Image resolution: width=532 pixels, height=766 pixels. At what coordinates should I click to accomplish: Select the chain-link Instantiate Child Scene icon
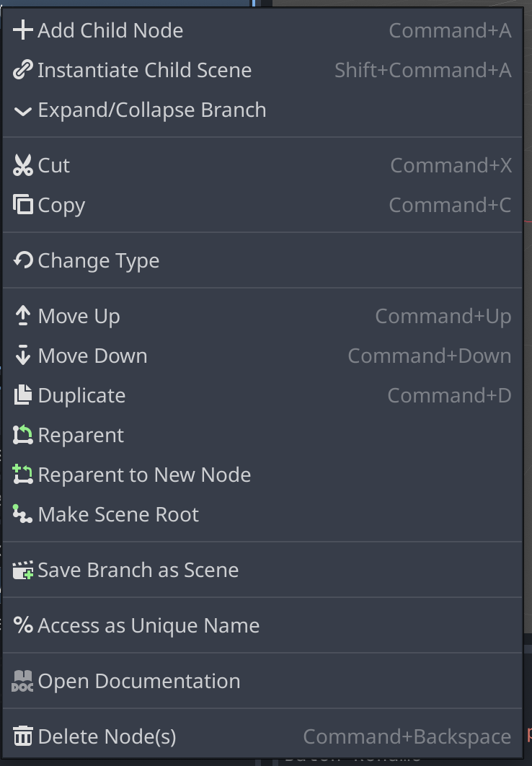[x=22, y=70]
